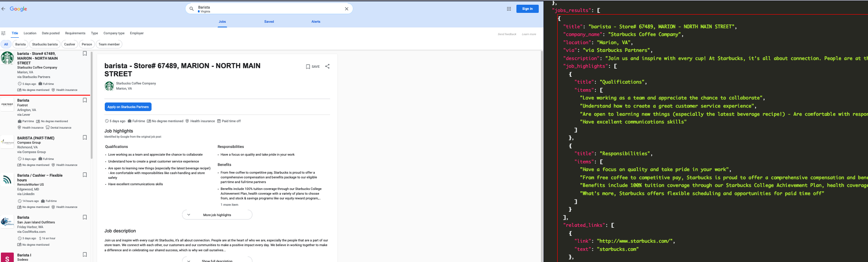Viewport: 868px width, 262px height.
Task: Click inside the Barista search field
Action: tap(269, 9)
